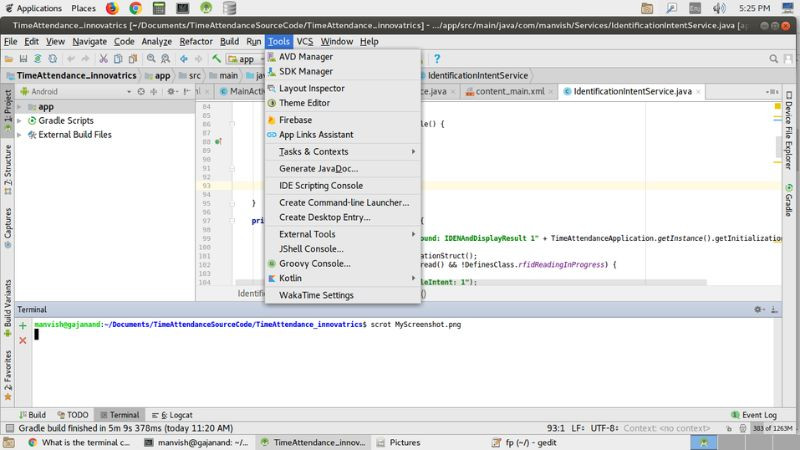The width and height of the screenshot is (800, 450).
Task: Toggle tool window bars icon at bottom-left corner
Action: tap(10, 428)
